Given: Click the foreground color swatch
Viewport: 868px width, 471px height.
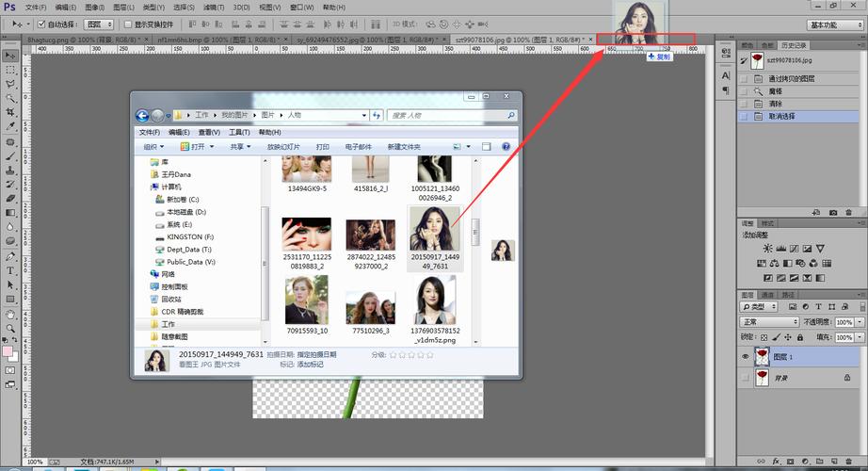Looking at the screenshot, I should click(8, 352).
